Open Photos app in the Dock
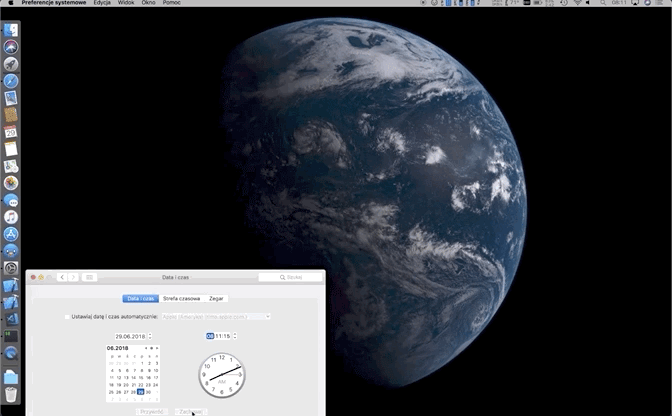The height and width of the screenshot is (416, 672). tap(11, 183)
